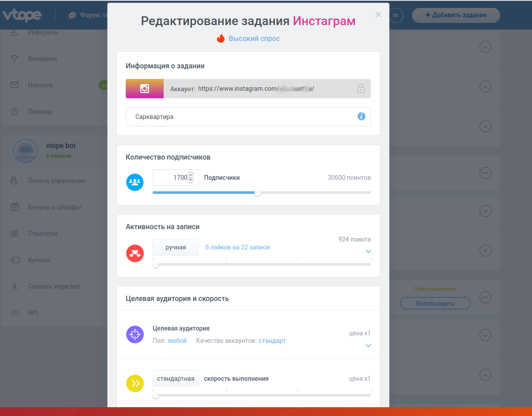
Task: Open Скачать vtope bot in sidebar
Action: coord(53,286)
